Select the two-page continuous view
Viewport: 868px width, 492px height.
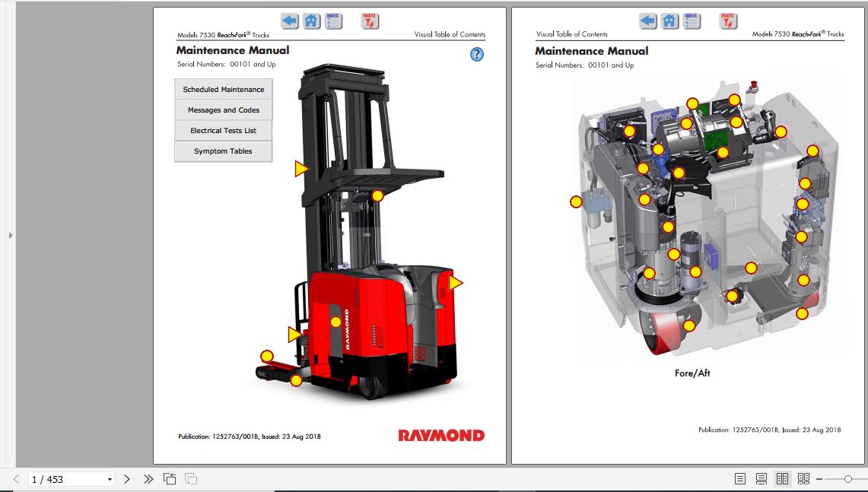803,479
